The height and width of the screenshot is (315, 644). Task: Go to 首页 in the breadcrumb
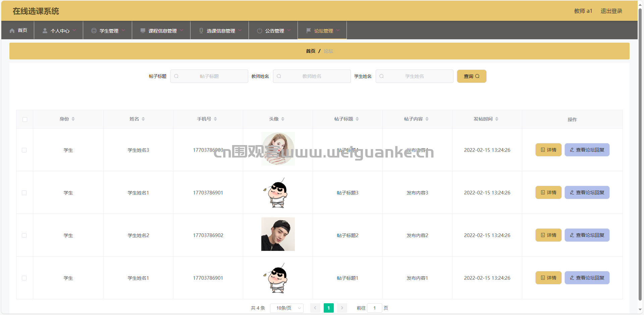[311, 51]
